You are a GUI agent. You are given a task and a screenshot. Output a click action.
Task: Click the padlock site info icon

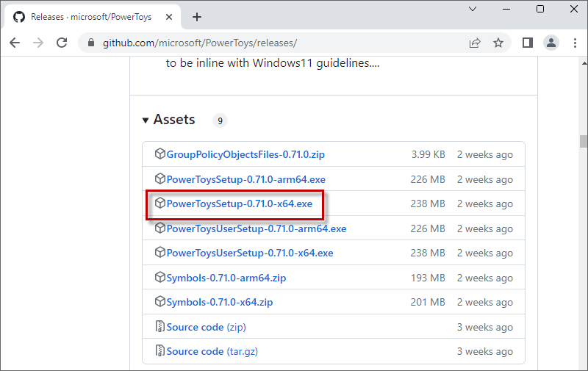(x=90, y=43)
